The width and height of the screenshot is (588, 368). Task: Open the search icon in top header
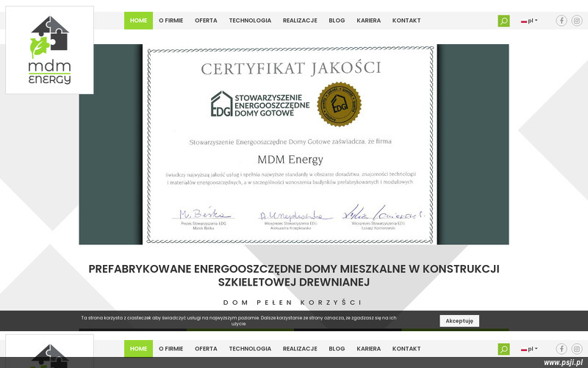[503, 21]
